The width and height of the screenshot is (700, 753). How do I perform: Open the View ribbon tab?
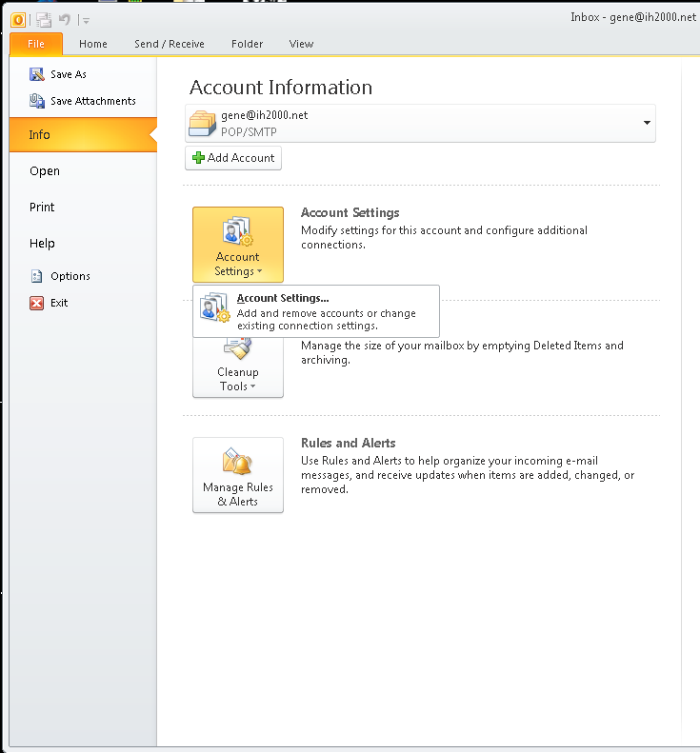click(301, 44)
